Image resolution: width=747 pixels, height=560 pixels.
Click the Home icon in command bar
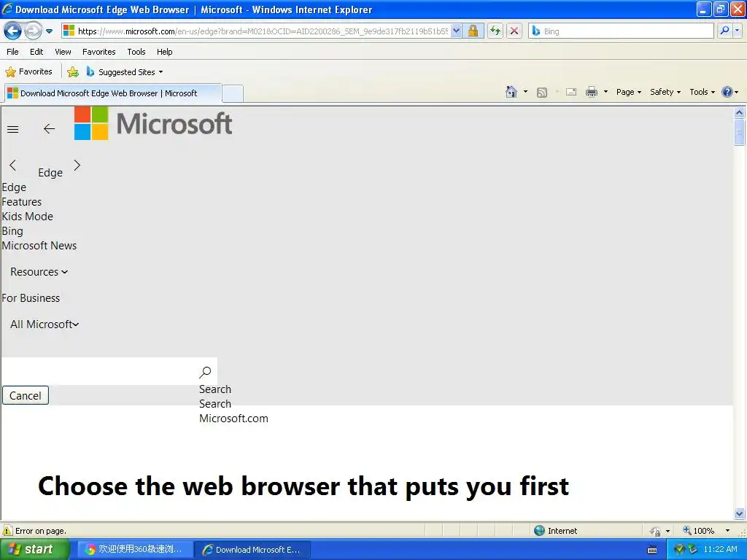pos(511,92)
